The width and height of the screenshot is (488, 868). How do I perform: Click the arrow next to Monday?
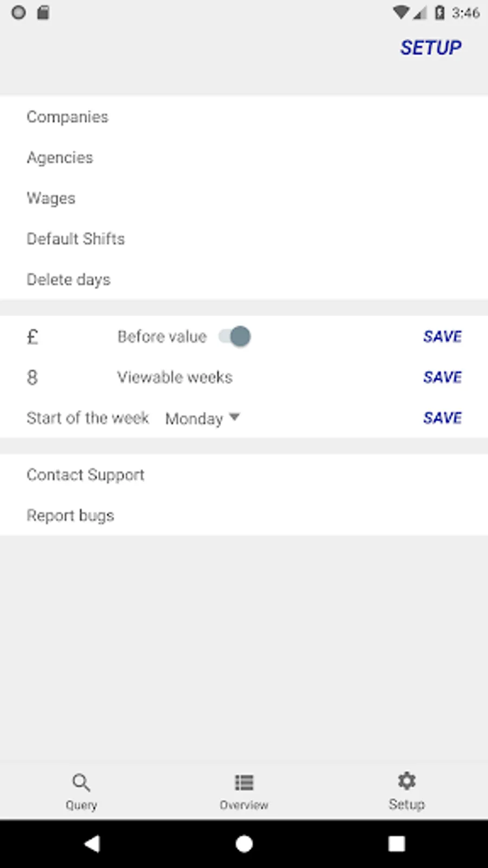click(234, 417)
